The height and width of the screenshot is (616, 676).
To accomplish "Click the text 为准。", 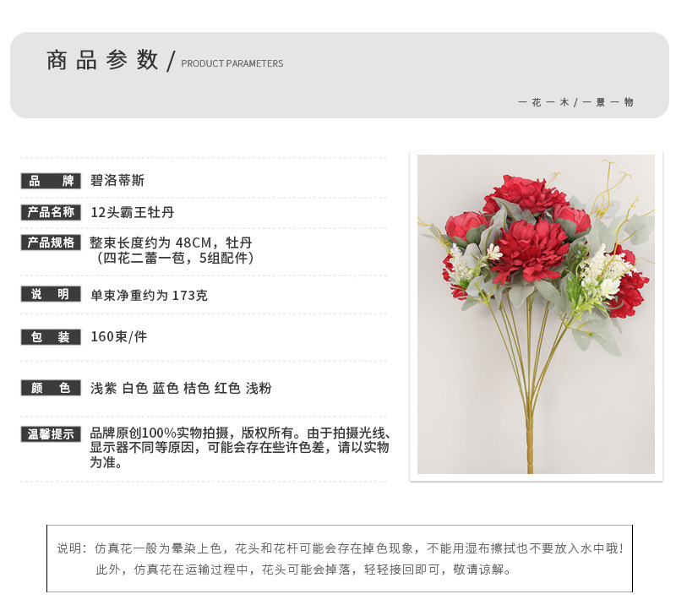I will (x=106, y=462).
